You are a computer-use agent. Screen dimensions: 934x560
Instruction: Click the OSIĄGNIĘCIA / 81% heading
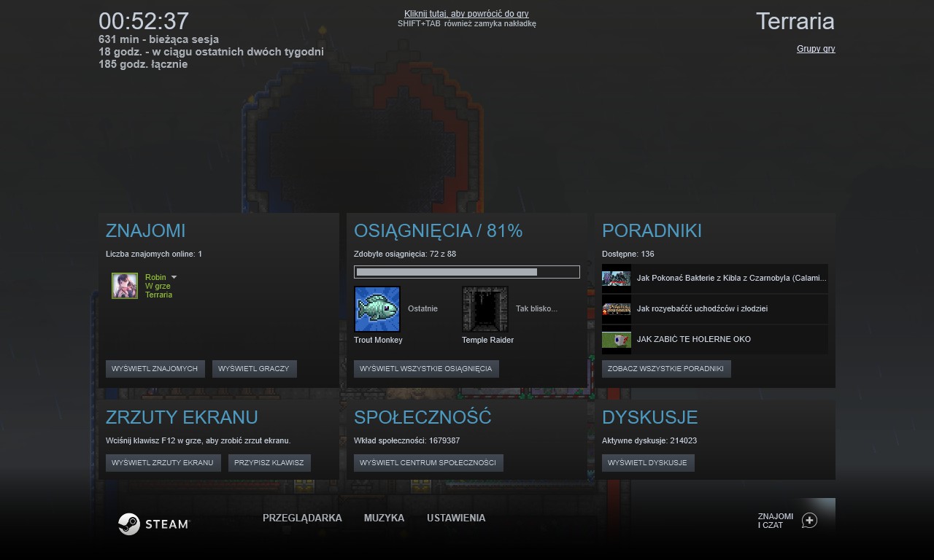tap(439, 230)
